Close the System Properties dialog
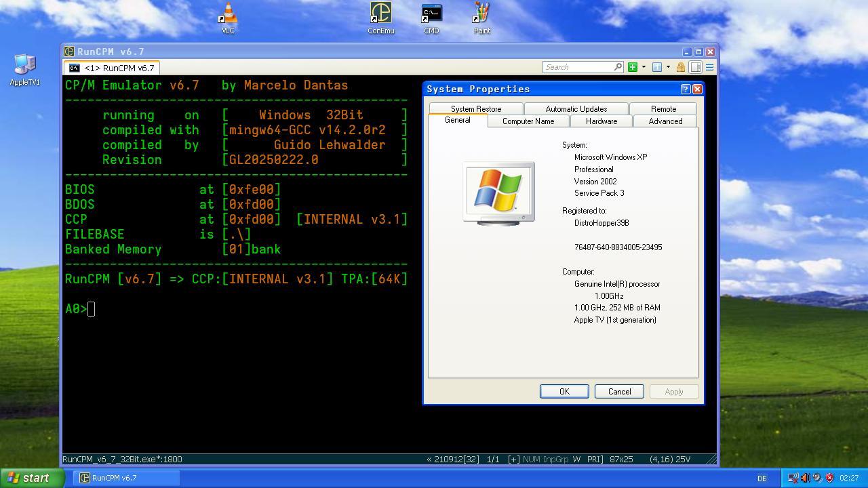This screenshot has width=868, height=488. point(696,89)
